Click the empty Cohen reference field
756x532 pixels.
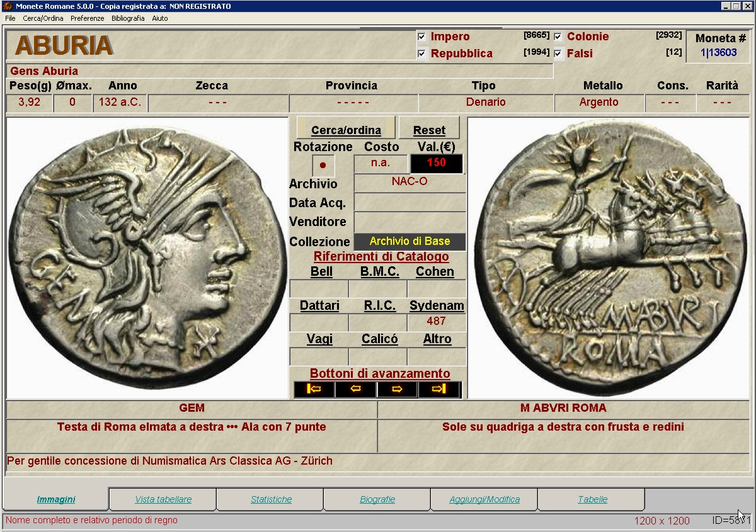pos(437,288)
